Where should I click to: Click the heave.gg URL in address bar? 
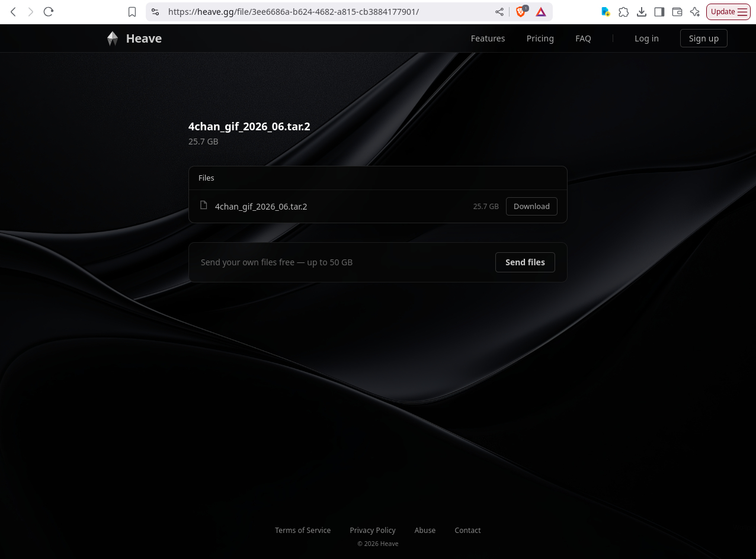(x=293, y=12)
